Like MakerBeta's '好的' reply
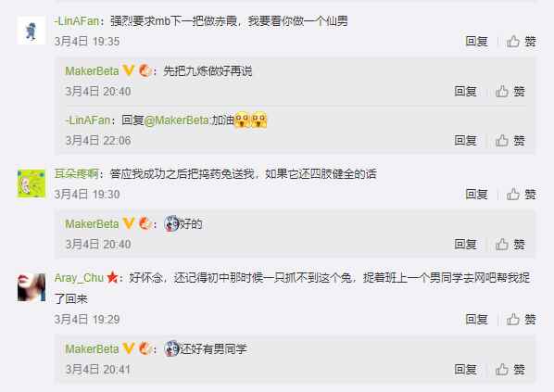This screenshot has width=554, height=392. tap(510, 245)
